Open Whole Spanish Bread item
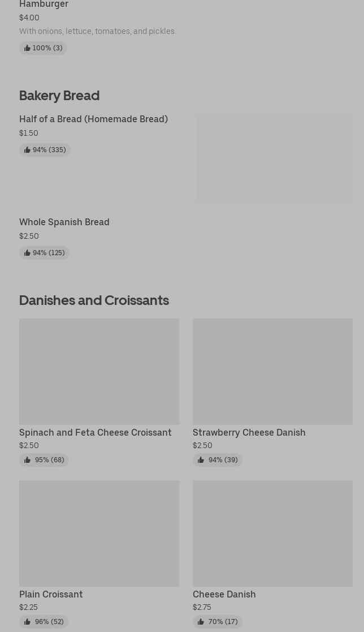 (x=64, y=222)
